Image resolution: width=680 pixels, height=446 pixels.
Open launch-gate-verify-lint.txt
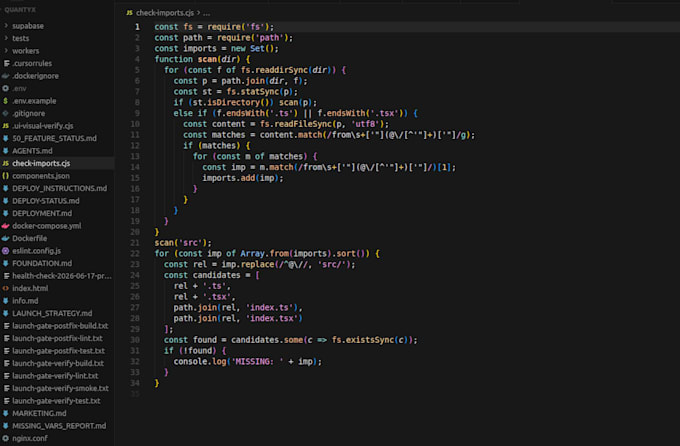click(x=55, y=376)
